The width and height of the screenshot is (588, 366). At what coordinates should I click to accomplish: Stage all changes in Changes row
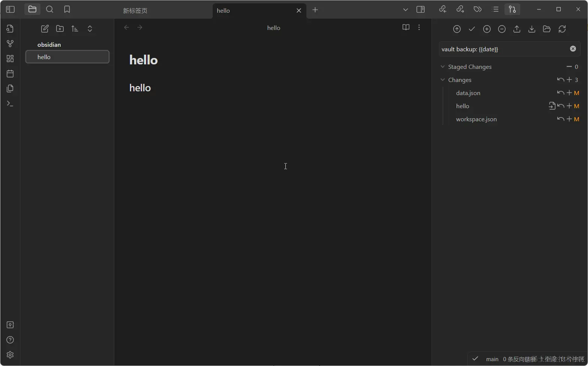569,80
